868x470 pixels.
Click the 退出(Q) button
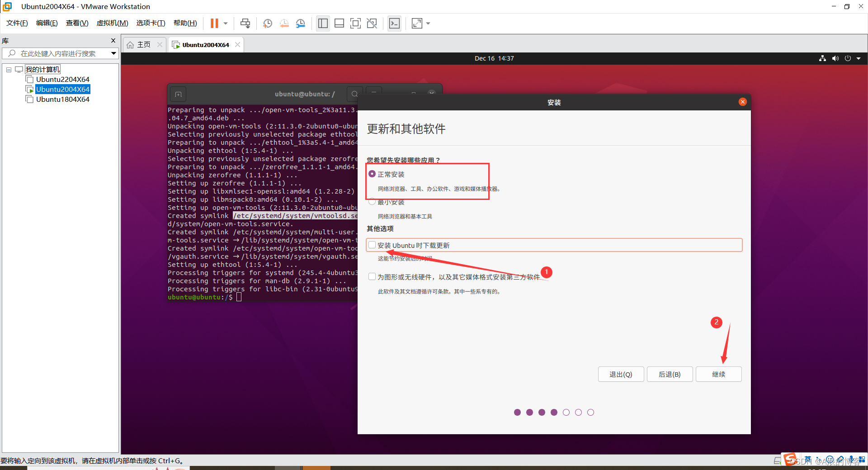[621, 374]
